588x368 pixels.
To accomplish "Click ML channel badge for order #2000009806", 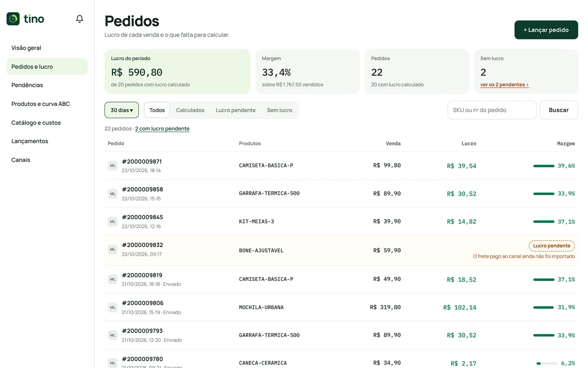I will pos(113,307).
